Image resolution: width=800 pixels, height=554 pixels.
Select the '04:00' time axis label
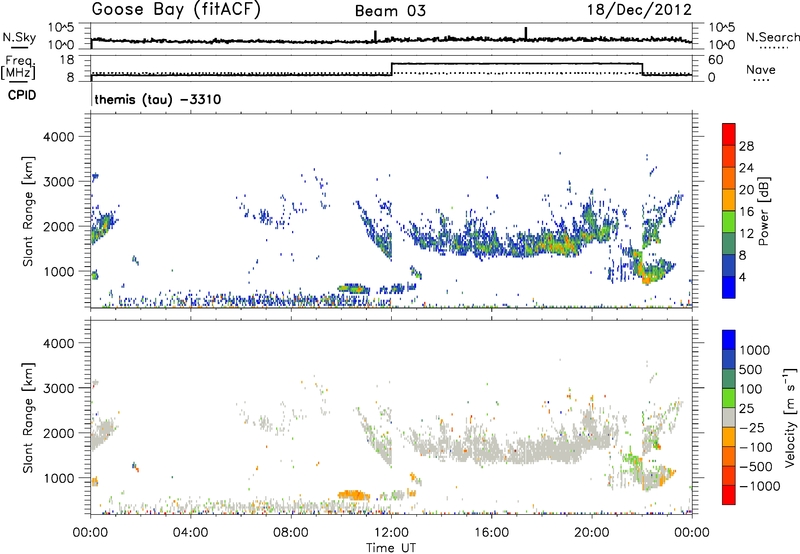point(190,532)
